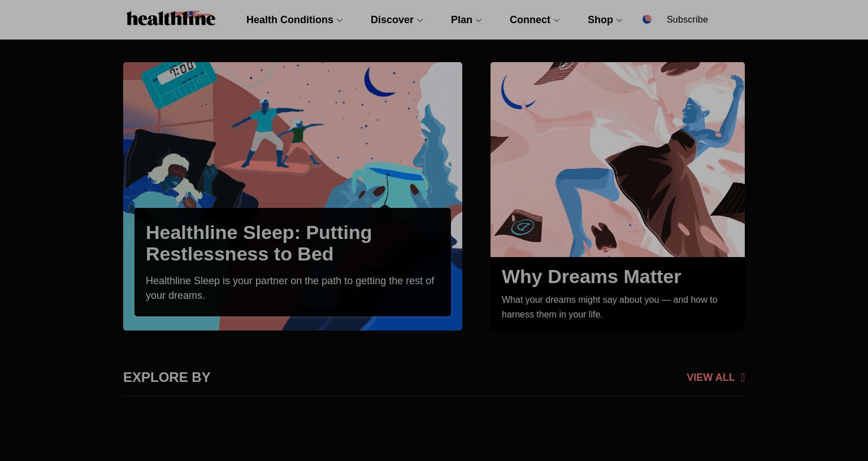This screenshot has width=868, height=461.
Task: Click the arrow icon next to VIEW ALL
Action: pos(743,377)
